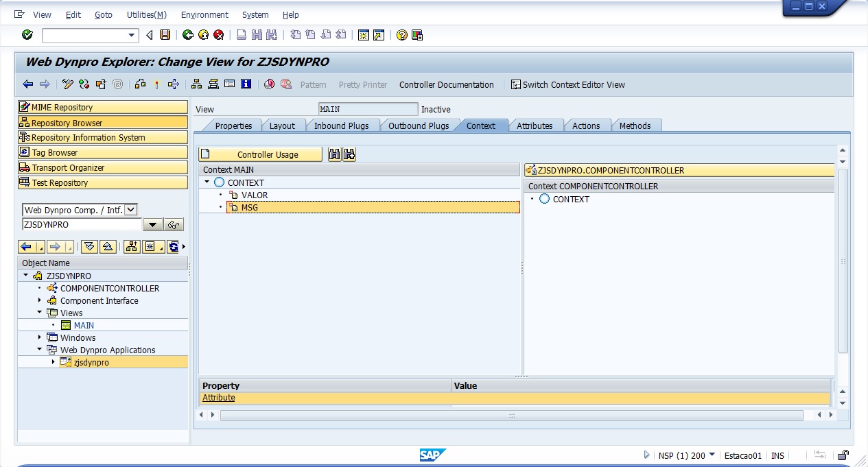Select the VALOR attribute in Context MAIN
This screenshot has height=467, width=868.
click(254, 195)
